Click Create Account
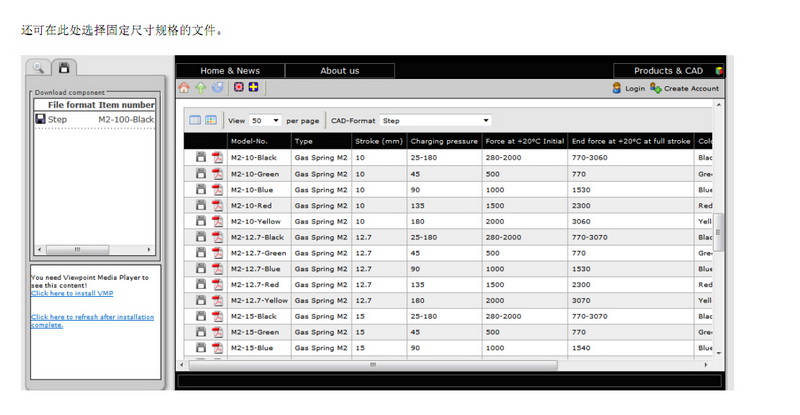The height and width of the screenshot is (415, 800). pyautogui.click(x=684, y=88)
